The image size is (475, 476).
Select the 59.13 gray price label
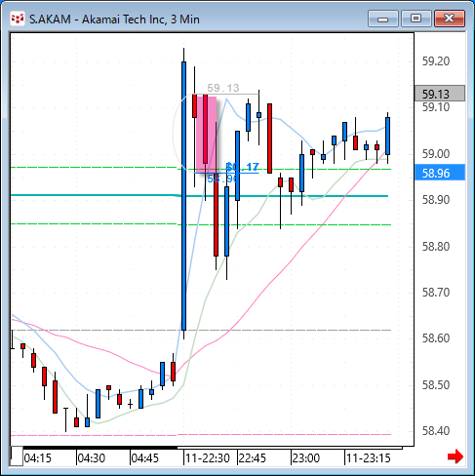tap(440, 94)
